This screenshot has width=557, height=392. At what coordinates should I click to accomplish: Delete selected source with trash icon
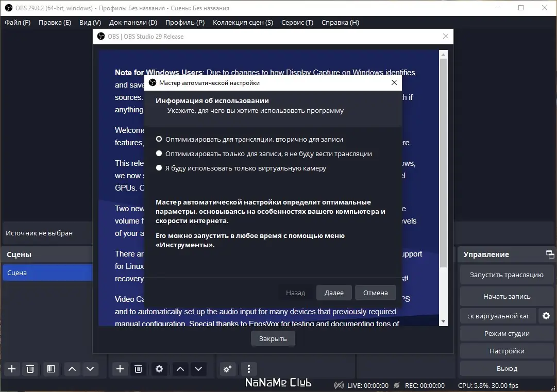point(138,369)
